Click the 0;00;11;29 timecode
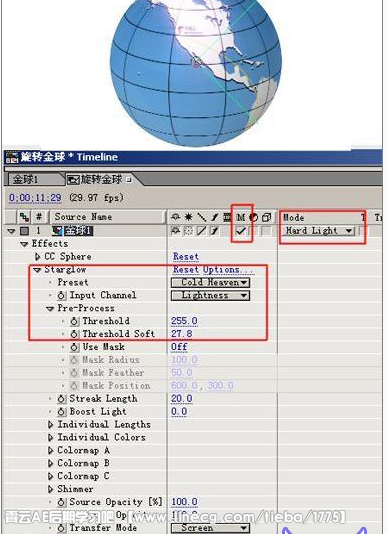388x534 pixels. (35, 198)
